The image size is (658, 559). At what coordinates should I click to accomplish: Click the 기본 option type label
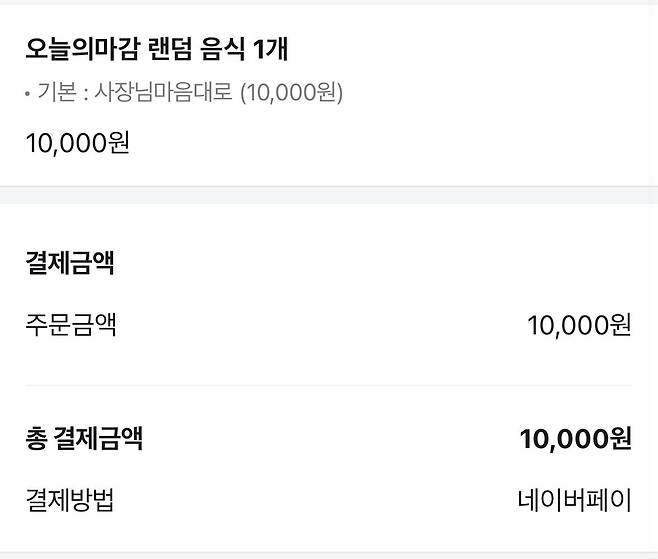click(x=54, y=93)
